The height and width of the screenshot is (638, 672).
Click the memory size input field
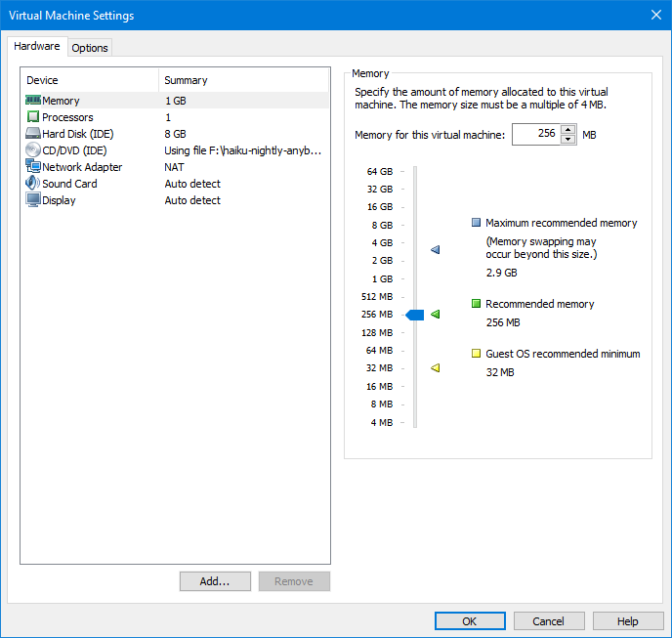[535, 135]
